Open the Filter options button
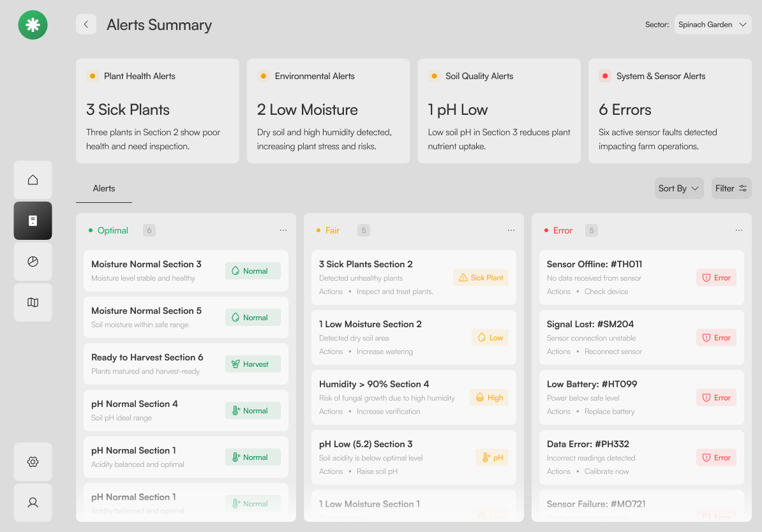Image resolution: width=762 pixels, height=532 pixels. pyautogui.click(x=731, y=189)
